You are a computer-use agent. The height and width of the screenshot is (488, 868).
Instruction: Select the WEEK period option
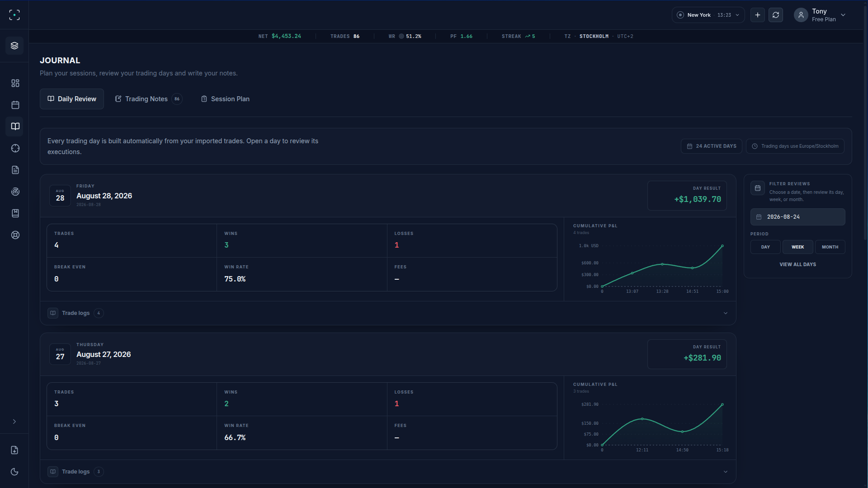[x=798, y=247]
